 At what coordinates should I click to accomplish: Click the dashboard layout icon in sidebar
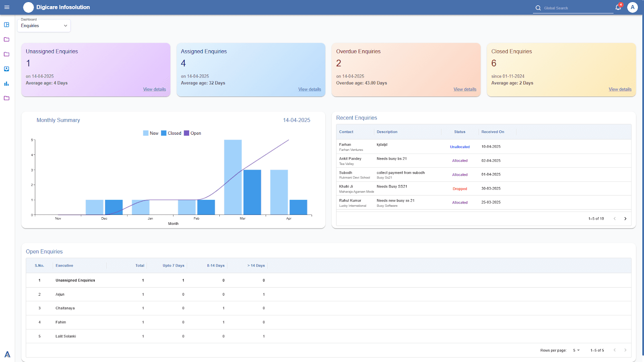click(x=6, y=25)
